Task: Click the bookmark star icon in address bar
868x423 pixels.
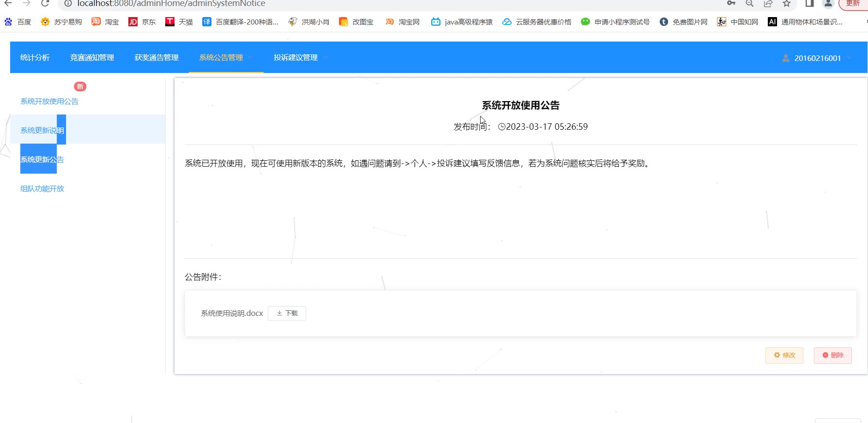Action: tap(787, 4)
